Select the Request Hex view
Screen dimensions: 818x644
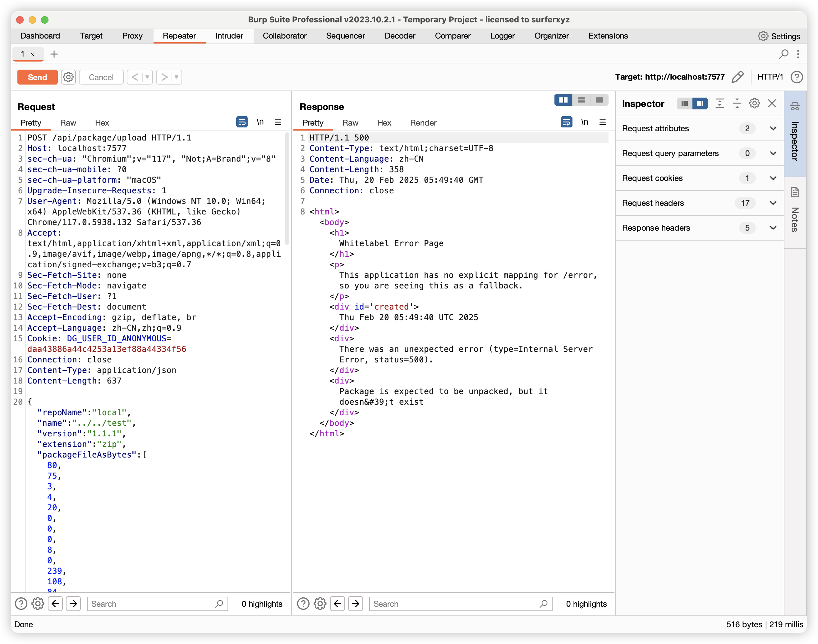tap(102, 123)
